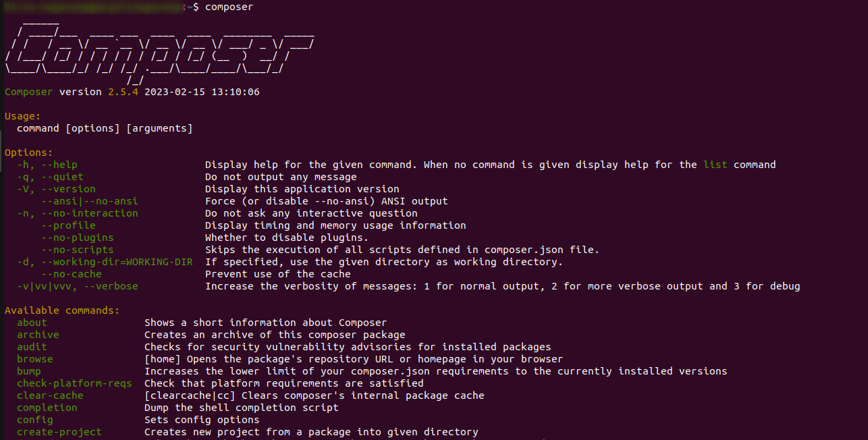
Task: Click the 'clear-cache' command name
Action: pos(50,395)
